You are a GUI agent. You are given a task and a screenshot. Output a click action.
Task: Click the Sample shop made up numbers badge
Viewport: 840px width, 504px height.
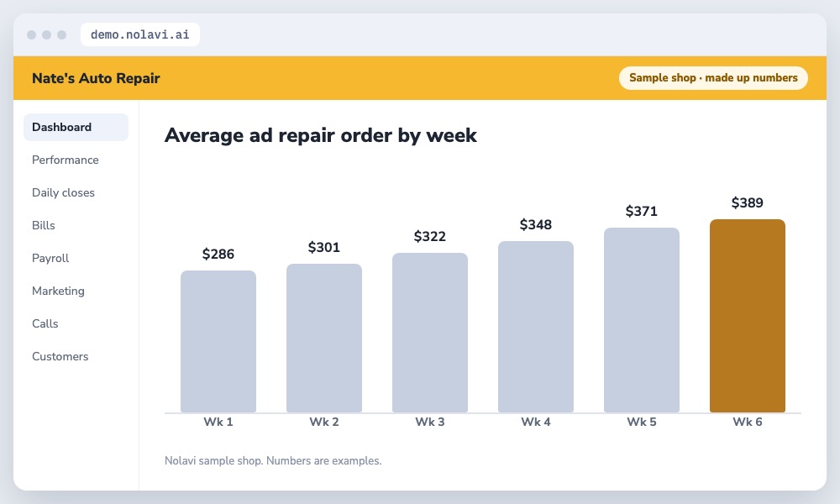(x=713, y=77)
